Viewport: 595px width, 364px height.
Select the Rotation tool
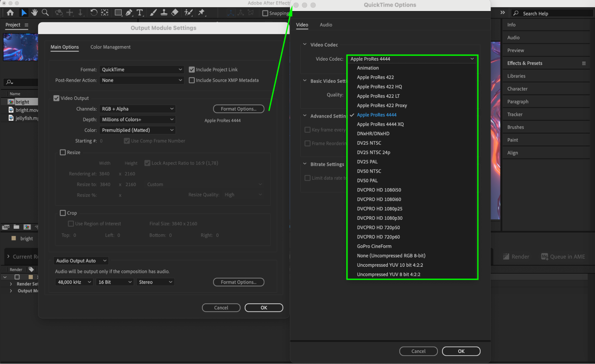pos(93,12)
